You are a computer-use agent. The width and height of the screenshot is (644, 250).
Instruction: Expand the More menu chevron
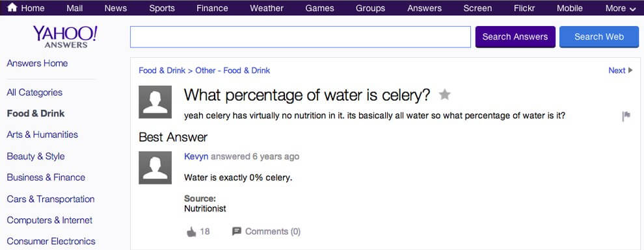[x=632, y=8]
